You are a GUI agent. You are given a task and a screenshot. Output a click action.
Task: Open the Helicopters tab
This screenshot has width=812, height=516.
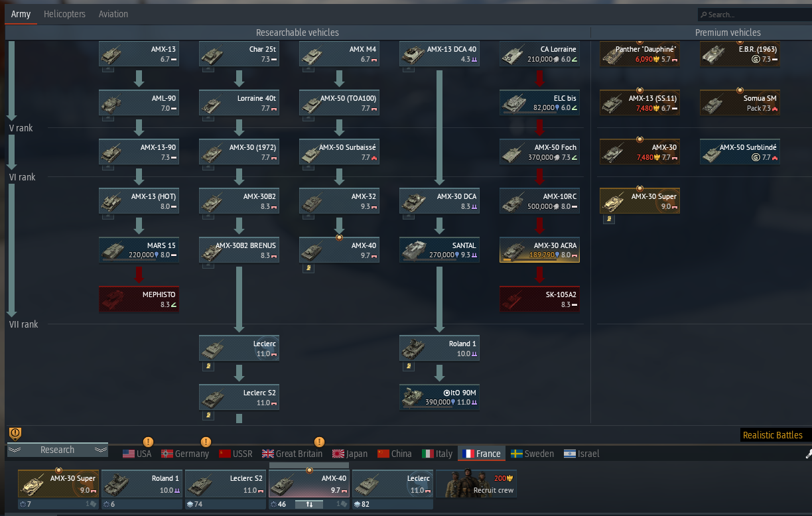click(x=64, y=14)
